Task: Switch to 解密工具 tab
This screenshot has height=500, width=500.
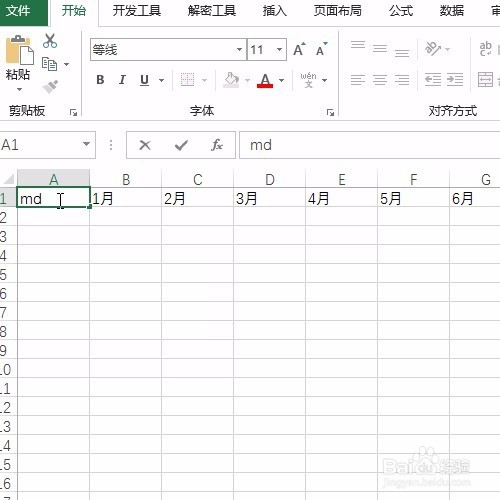Action: pos(212,11)
